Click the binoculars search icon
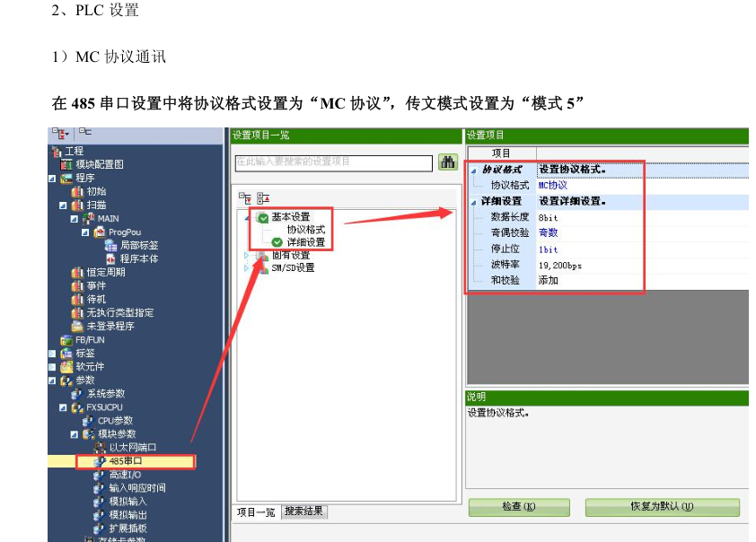 coord(447,162)
